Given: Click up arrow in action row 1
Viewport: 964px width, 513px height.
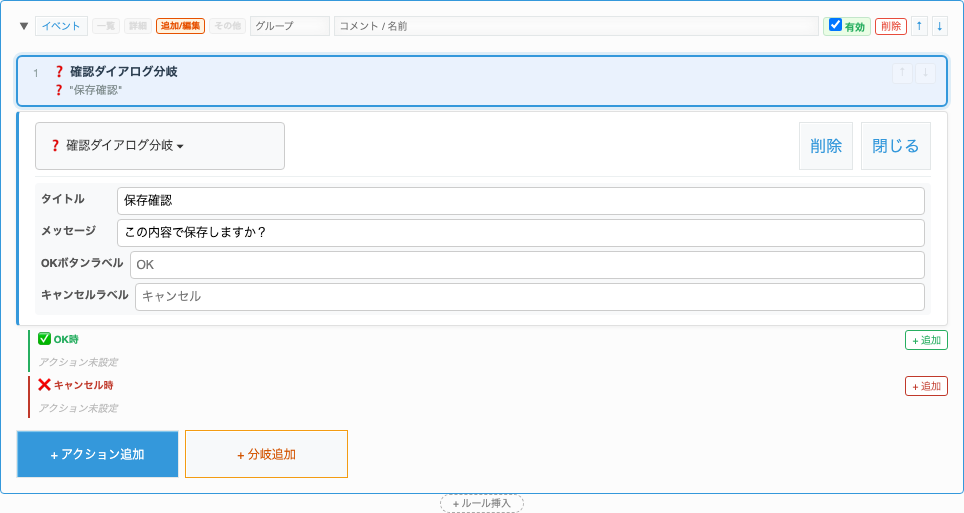Looking at the screenshot, I should [x=902, y=73].
